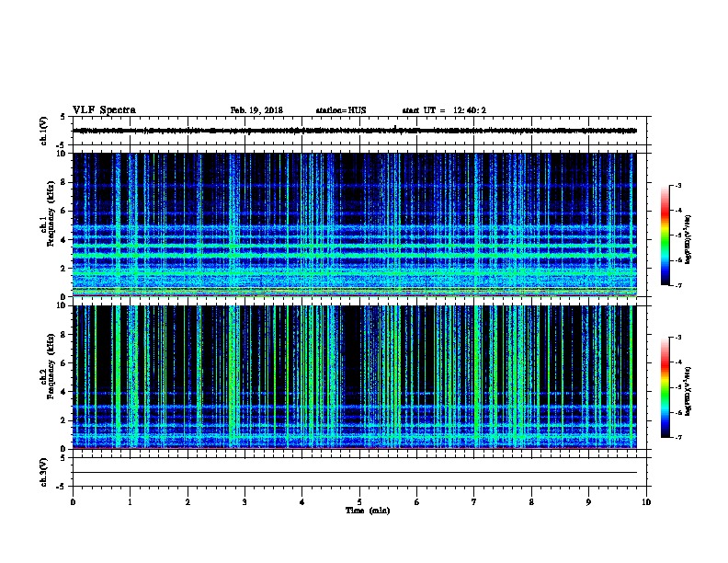Click the "8" tick on the time axis
Screen dimensions: 728x563
(531, 502)
